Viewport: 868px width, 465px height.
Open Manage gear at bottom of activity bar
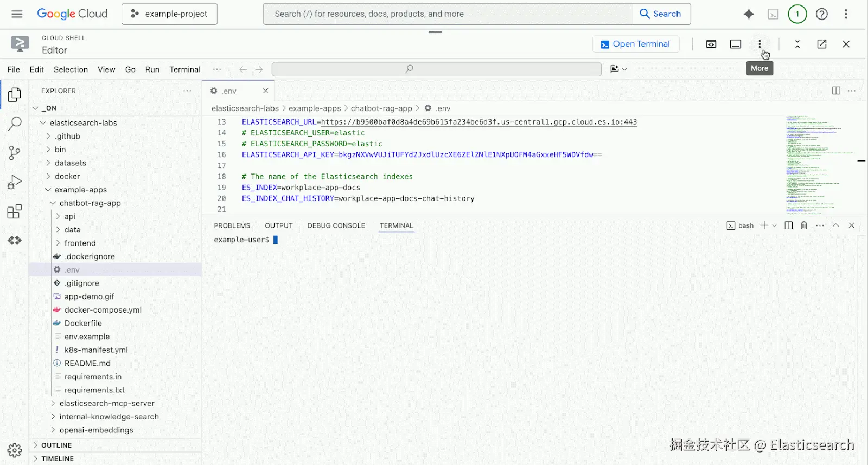[15, 450]
